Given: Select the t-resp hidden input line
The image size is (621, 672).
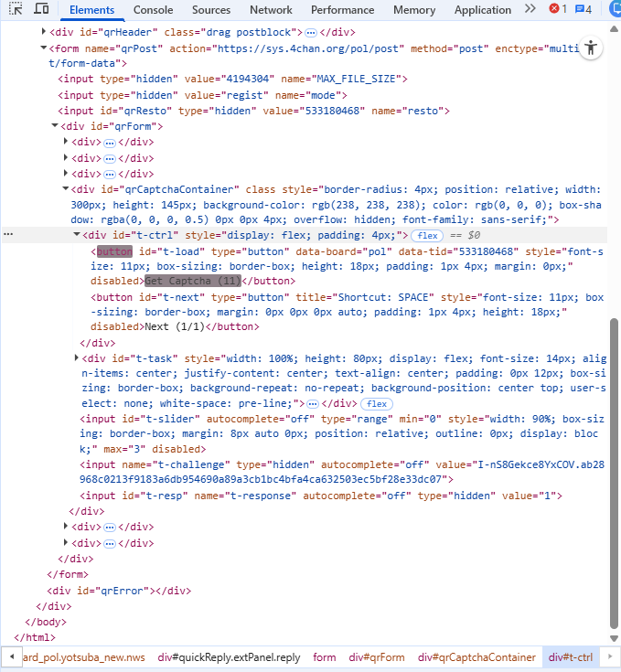Looking at the screenshot, I should click(x=321, y=496).
